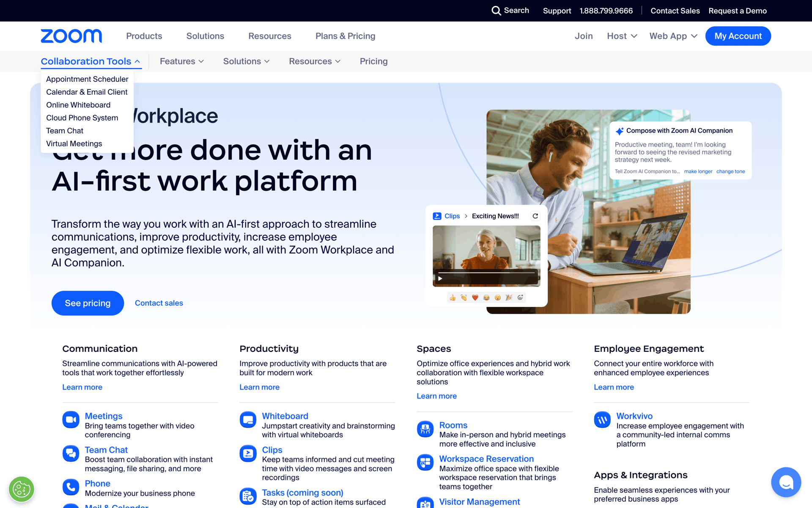Viewport: 812px width, 508px height.
Task: Click Request a Demo link
Action: pyautogui.click(x=738, y=11)
